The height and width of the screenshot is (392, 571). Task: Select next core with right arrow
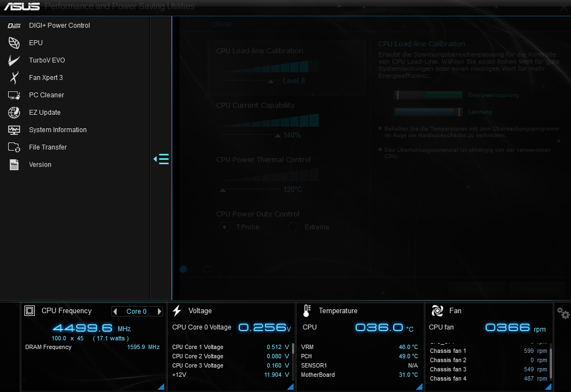[x=159, y=311]
